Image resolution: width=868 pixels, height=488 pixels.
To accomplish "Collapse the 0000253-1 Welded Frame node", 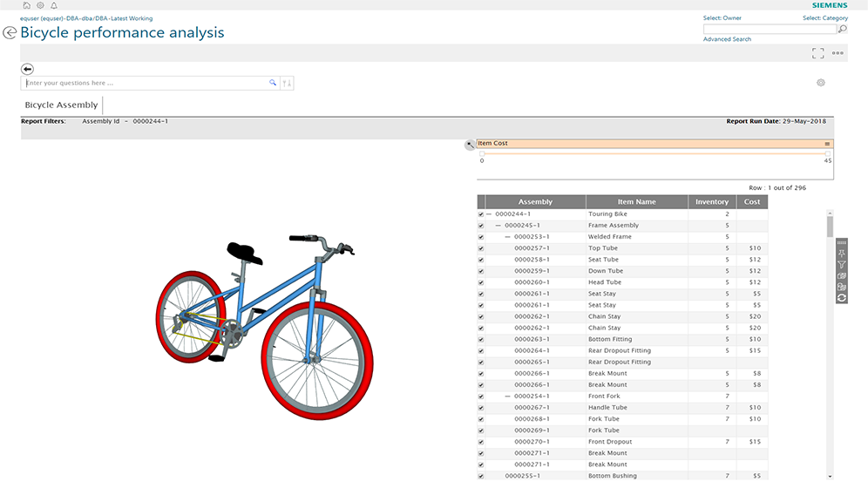I will pyautogui.click(x=507, y=237).
